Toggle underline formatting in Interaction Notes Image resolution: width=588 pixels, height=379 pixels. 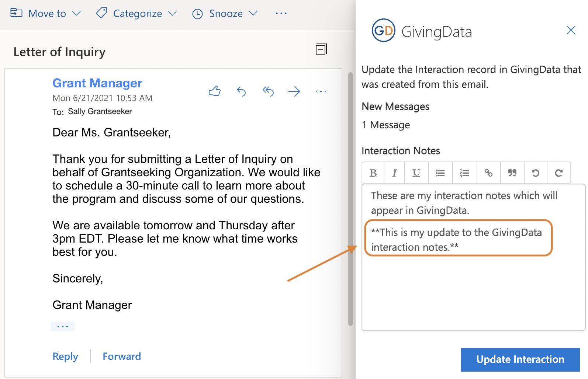[x=416, y=173]
